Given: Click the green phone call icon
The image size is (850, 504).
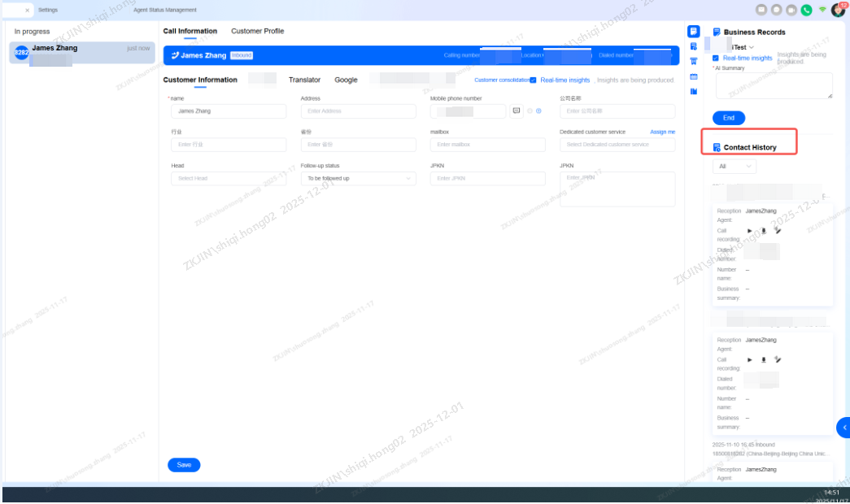Looking at the screenshot, I should click(806, 10).
